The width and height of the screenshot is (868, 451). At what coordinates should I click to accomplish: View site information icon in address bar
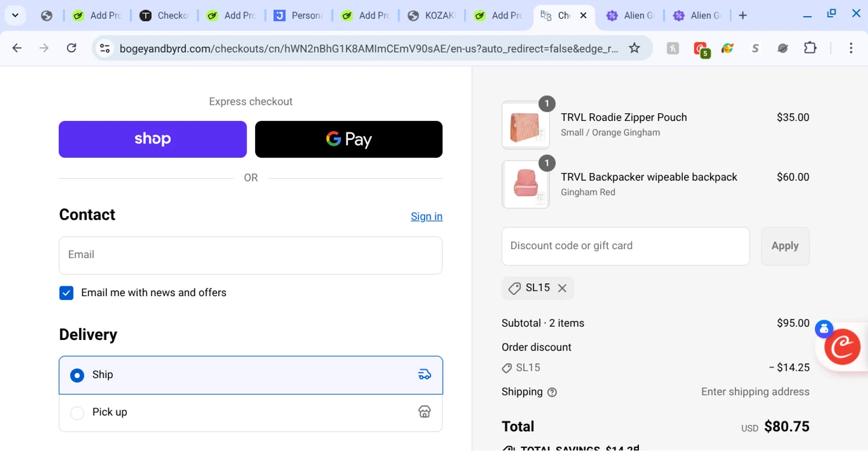(x=105, y=48)
